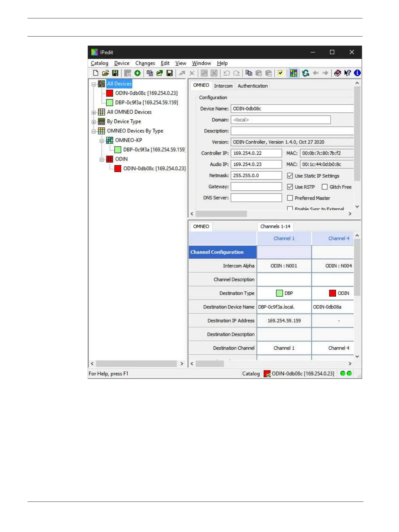Switch to the Intercom tab

click(223, 86)
